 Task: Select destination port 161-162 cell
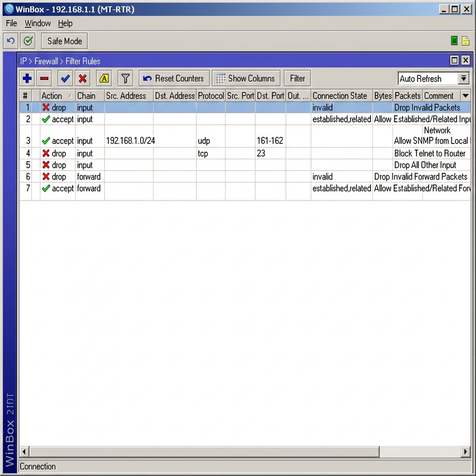(270, 140)
